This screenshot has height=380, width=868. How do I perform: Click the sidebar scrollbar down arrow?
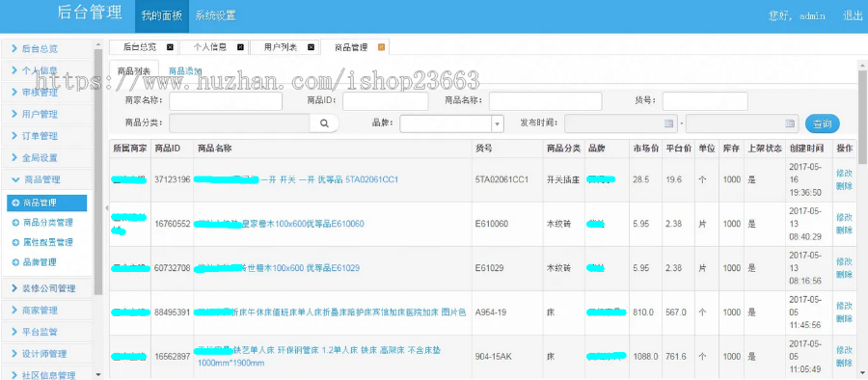(98, 375)
